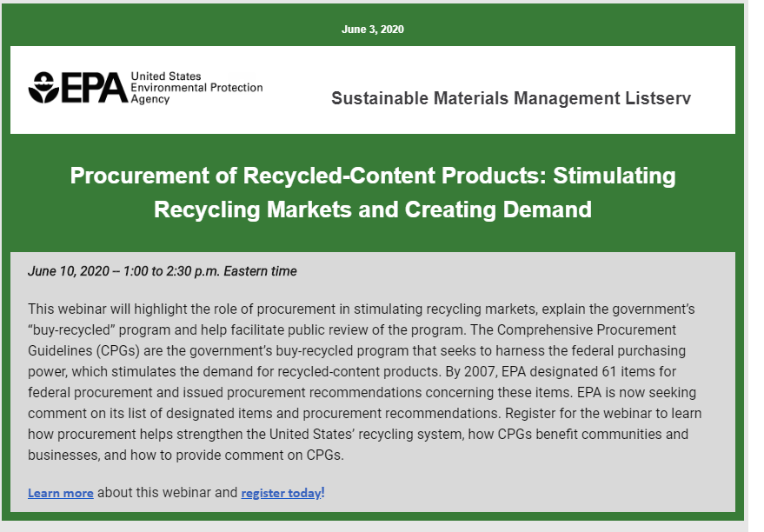Screen dimensions: 764x532
Task: Follow the "register today!" link
Action: click(282, 493)
